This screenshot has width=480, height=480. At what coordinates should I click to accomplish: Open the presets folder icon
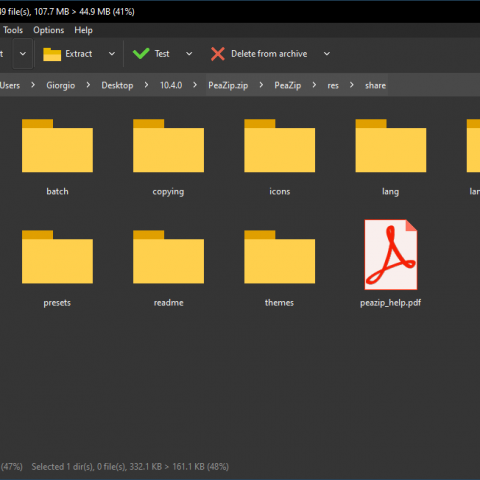57,257
